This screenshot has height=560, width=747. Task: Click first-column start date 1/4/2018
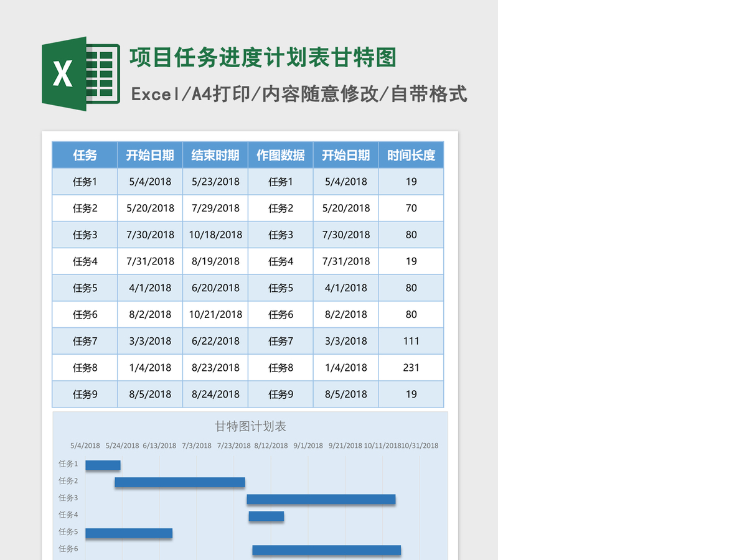click(150, 368)
